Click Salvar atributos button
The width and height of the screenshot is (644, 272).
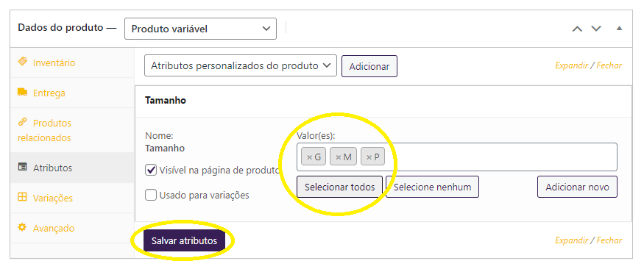pos(184,241)
